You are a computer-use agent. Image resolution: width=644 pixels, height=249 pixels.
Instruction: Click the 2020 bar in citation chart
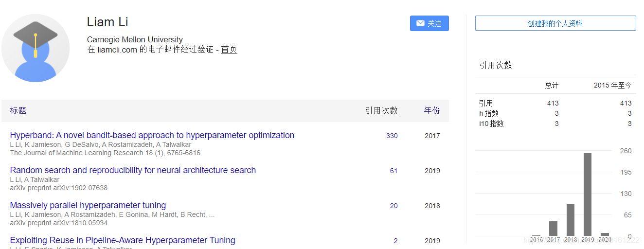click(605, 234)
